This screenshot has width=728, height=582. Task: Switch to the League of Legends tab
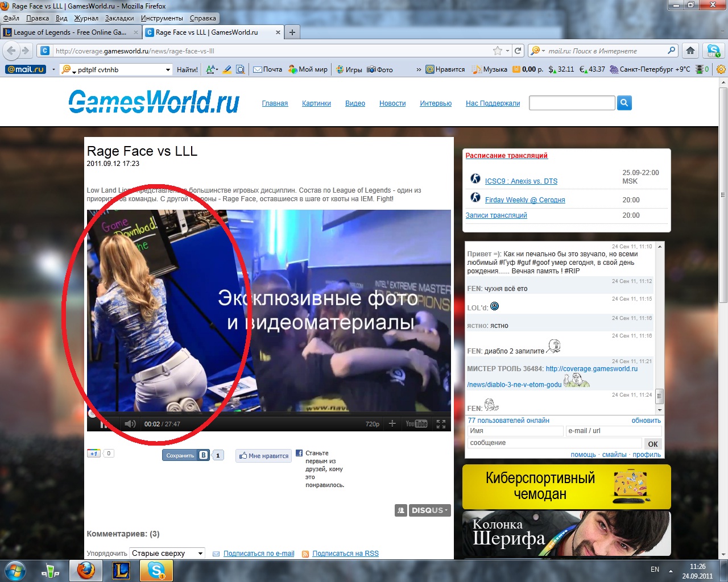pyautogui.click(x=71, y=32)
